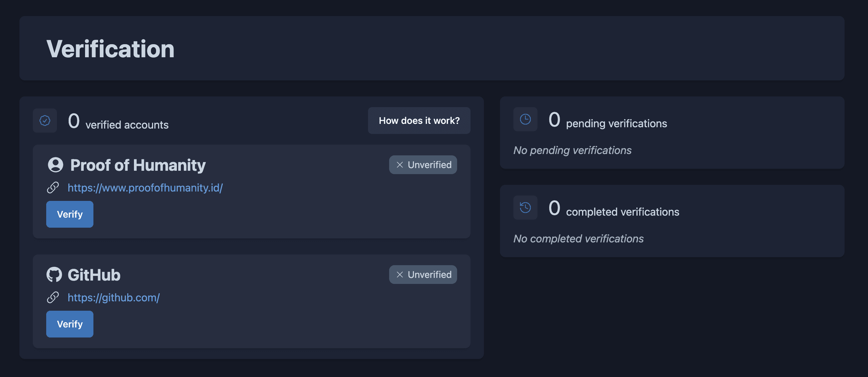Click the verified accounts label

tap(127, 125)
